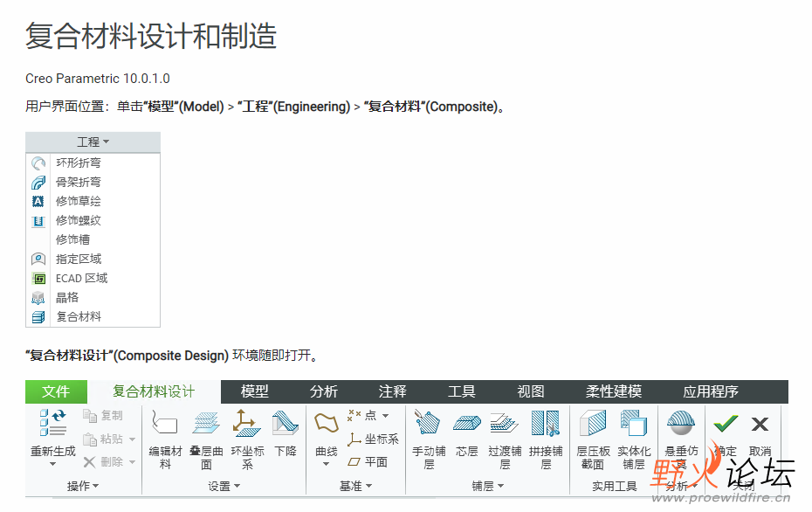Screen dimensions: 812x512
Task: Click the 点 datum point button
Action: coord(362,415)
